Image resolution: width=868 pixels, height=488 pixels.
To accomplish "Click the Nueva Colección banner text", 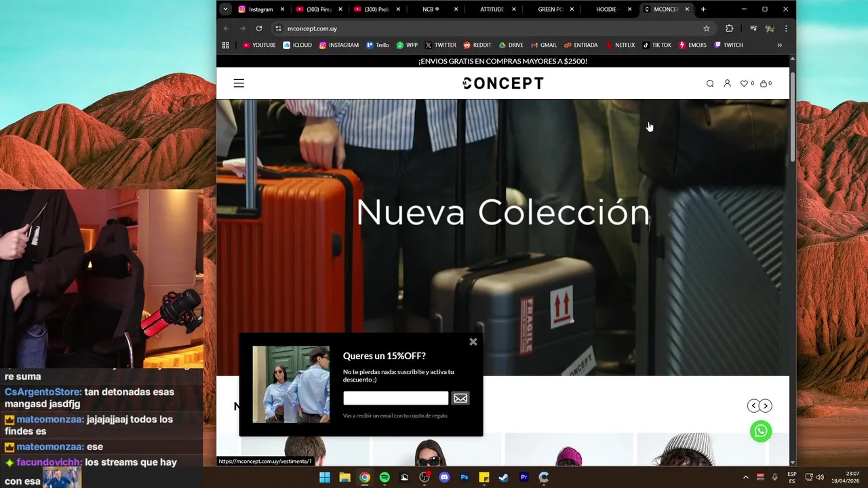I will tap(503, 212).
